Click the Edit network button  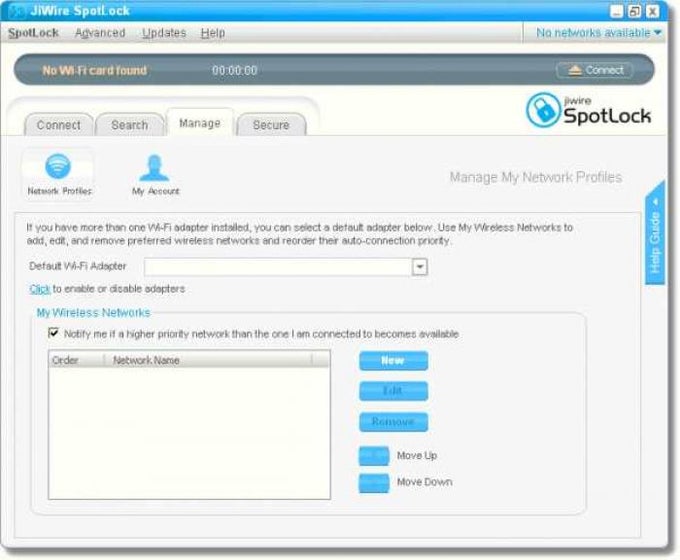(393, 391)
